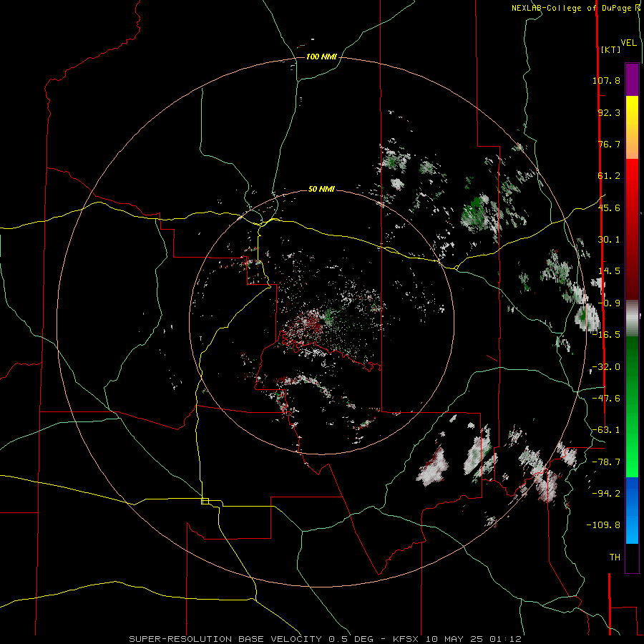Image resolution: width=644 pixels, height=644 pixels.
Task: Click the -0.9 velocity scale value
Action: coord(609,303)
